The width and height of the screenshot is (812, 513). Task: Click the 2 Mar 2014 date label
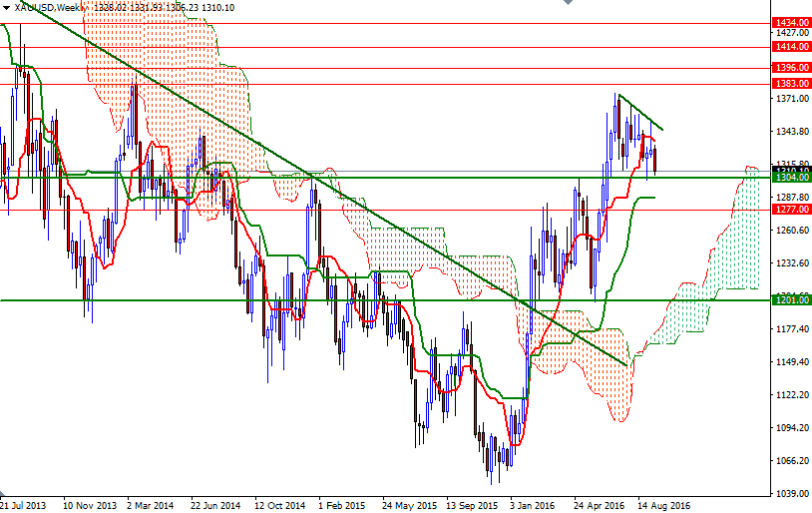tap(151, 505)
